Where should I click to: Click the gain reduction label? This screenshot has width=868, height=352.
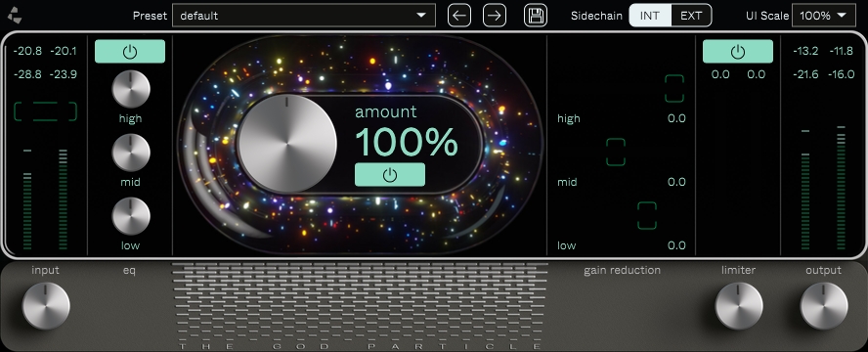(x=623, y=271)
